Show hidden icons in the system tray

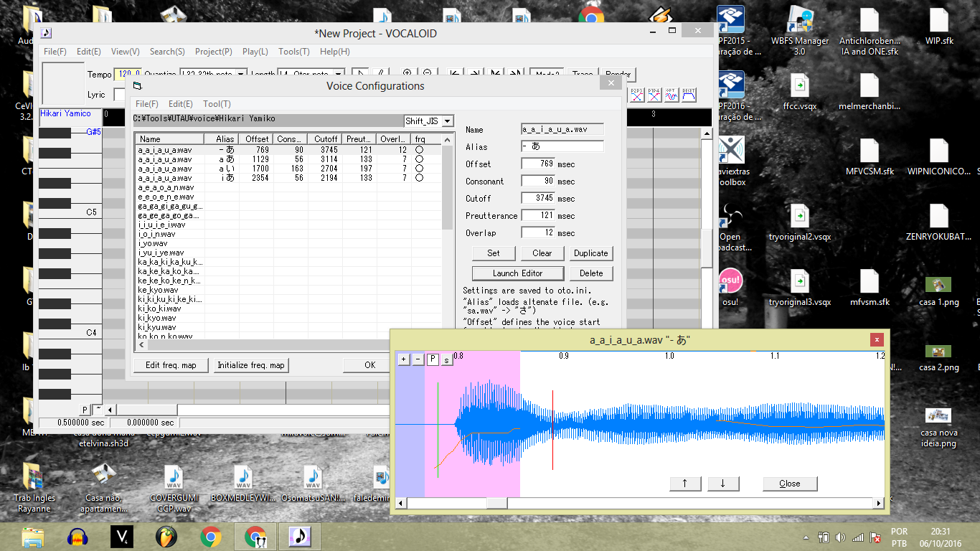(x=806, y=537)
